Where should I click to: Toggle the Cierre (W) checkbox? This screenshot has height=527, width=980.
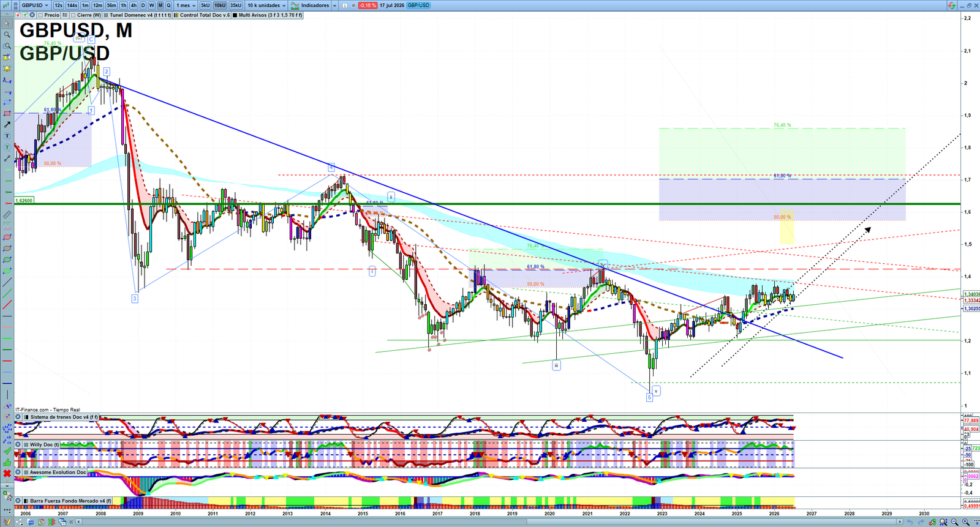pyautogui.click(x=73, y=15)
